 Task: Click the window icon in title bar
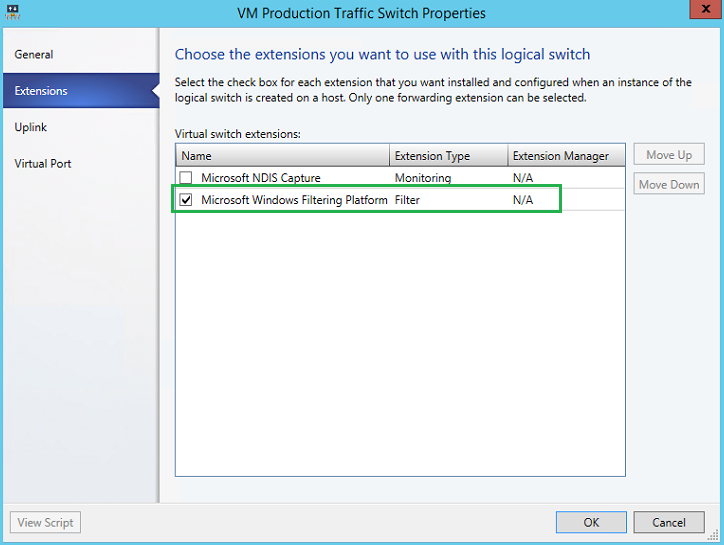(12, 12)
